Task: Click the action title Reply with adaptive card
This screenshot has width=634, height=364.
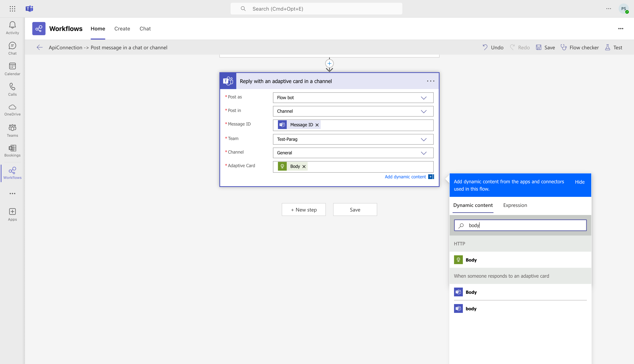Action: (x=286, y=81)
